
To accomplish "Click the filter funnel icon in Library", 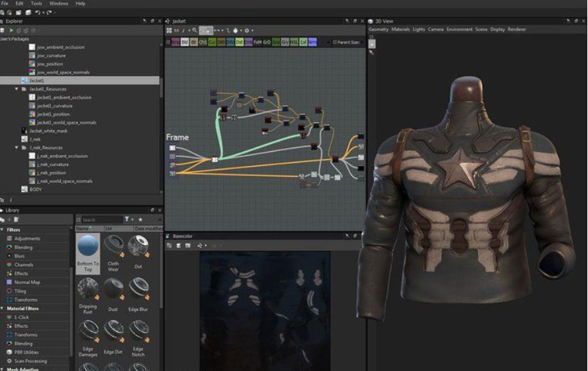I will coord(127,219).
